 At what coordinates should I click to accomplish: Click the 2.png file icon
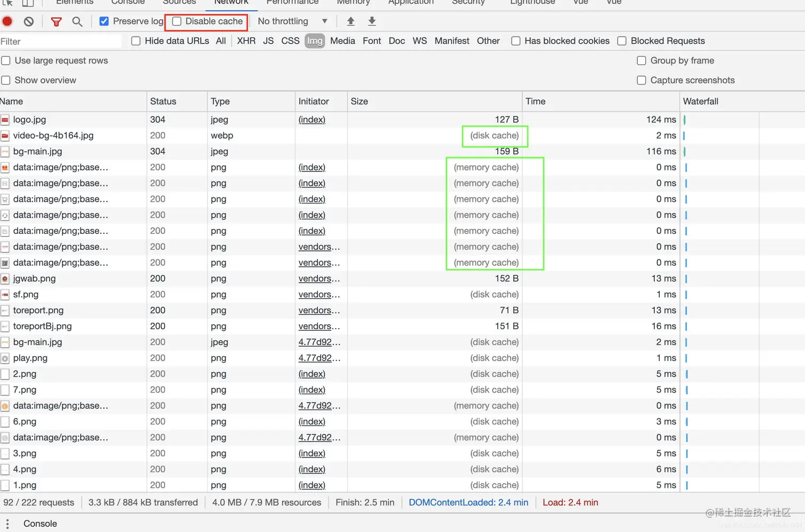pos(5,374)
